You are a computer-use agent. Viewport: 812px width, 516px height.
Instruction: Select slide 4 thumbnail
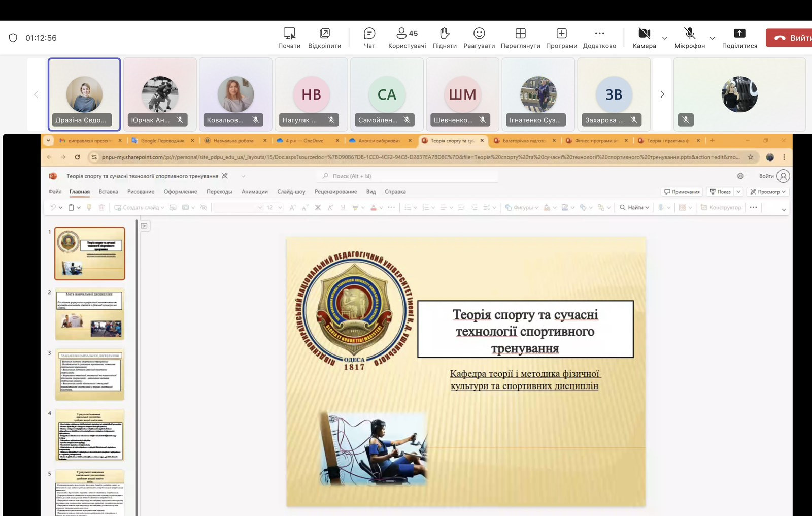click(90, 435)
